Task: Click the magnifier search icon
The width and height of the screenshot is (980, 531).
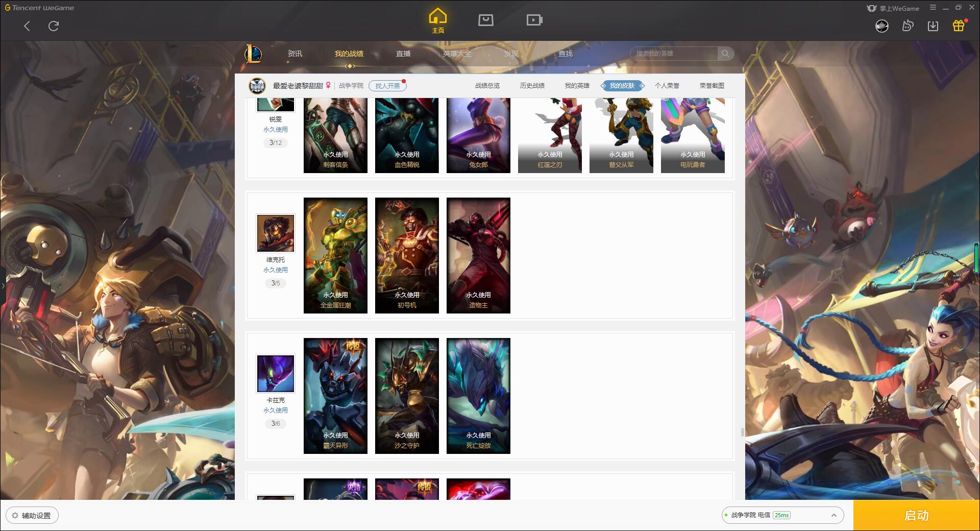Action: point(725,54)
